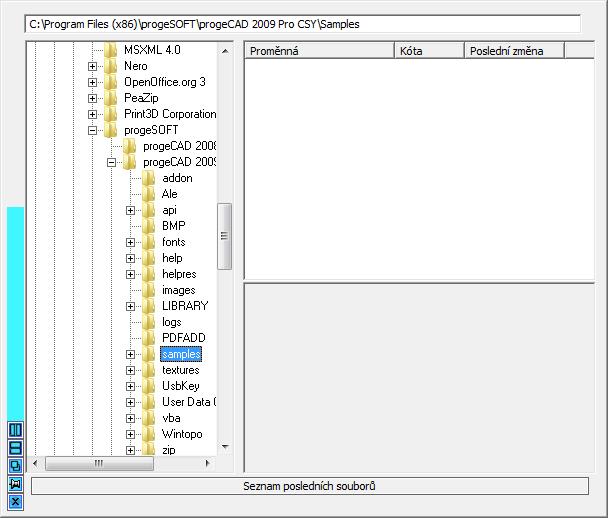The height and width of the screenshot is (518, 608).
Task: Expand the textures folder
Action: (130, 370)
